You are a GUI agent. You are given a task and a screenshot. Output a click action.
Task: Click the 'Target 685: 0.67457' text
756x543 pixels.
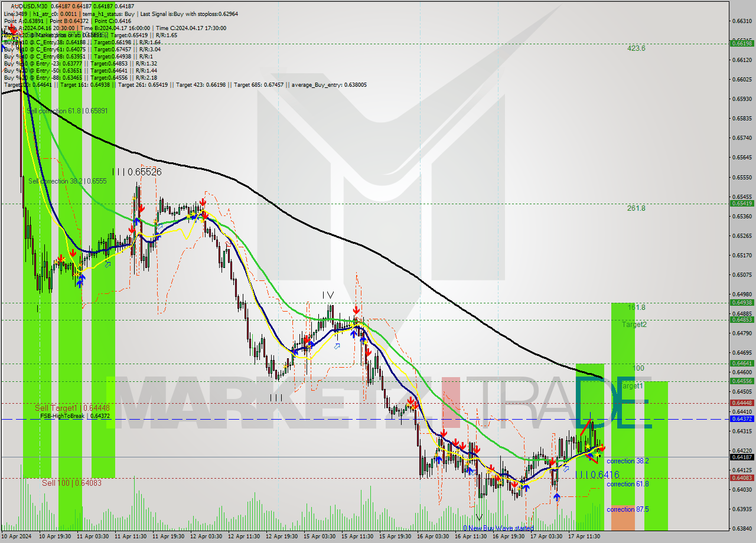(258, 85)
